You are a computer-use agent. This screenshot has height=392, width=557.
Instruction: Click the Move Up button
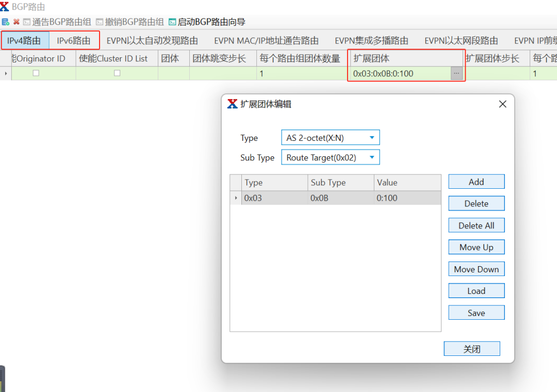(477, 247)
